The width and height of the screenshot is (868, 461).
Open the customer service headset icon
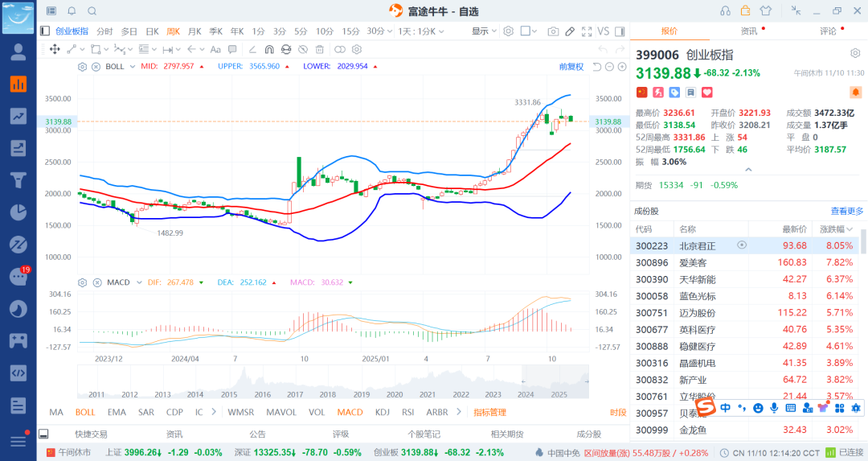[x=725, y=10]
